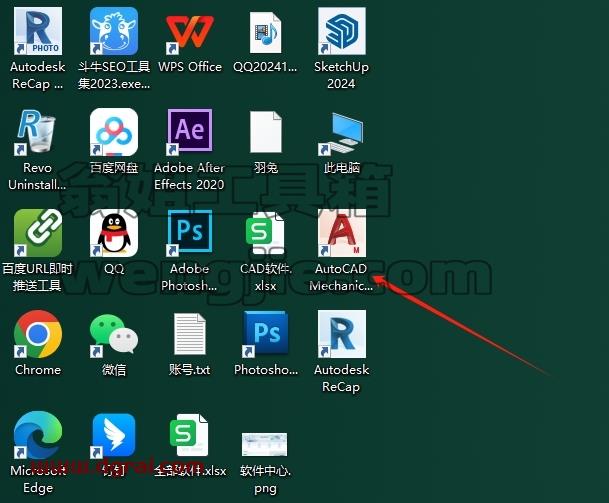Screen dimensions: 609x503
Task: Click the Autodesk ReCap Photo icon
Action: click(38, 31)
